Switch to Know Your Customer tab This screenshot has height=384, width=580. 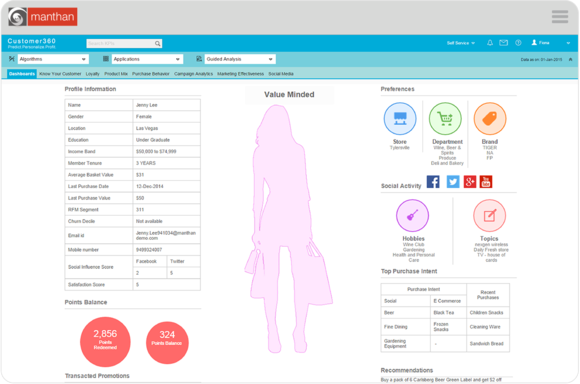pyautogui.click(x=60, y=74)
